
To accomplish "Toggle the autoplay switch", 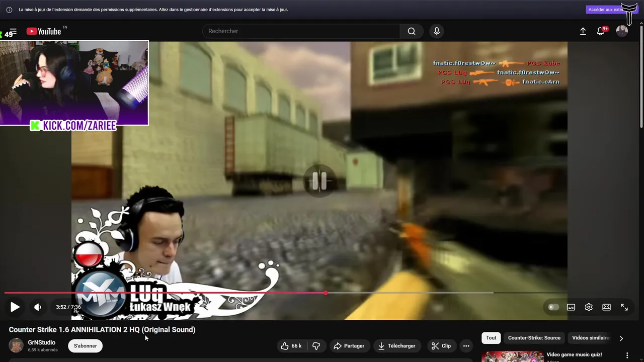I will pos(553,307).
